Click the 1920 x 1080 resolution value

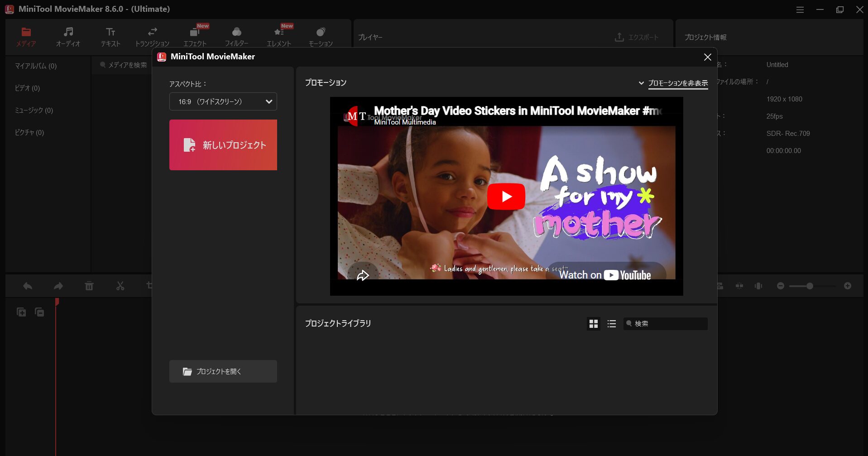784,99
